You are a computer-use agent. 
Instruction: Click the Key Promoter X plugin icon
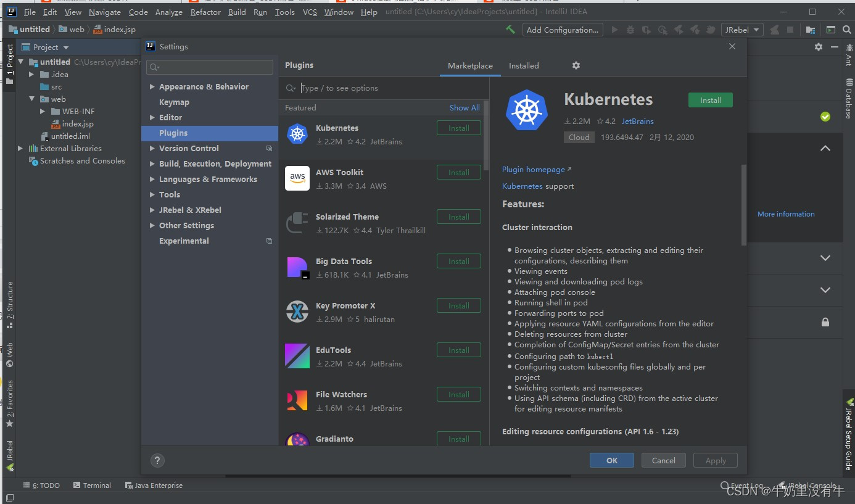pyautogui.click(x=297, y=312)
